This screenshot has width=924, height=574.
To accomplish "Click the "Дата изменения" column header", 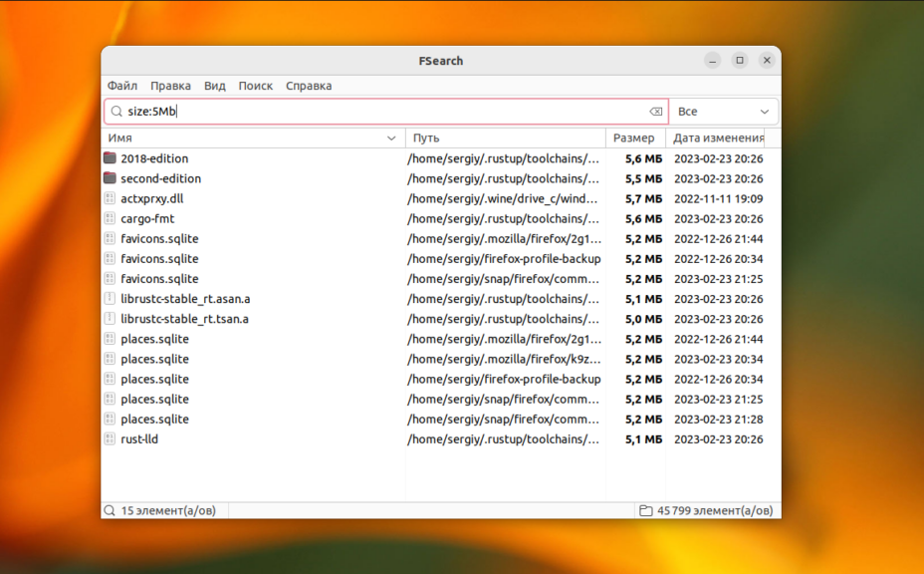I will [718, 139].
